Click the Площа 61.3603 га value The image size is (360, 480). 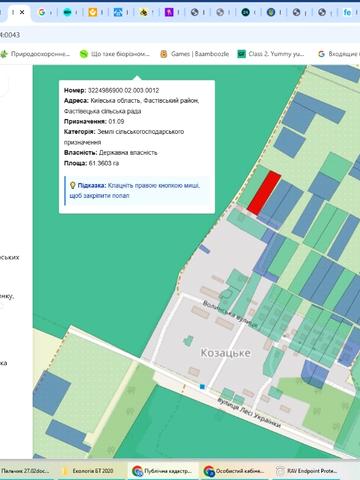pyautogui.click(x=104, y=163)
